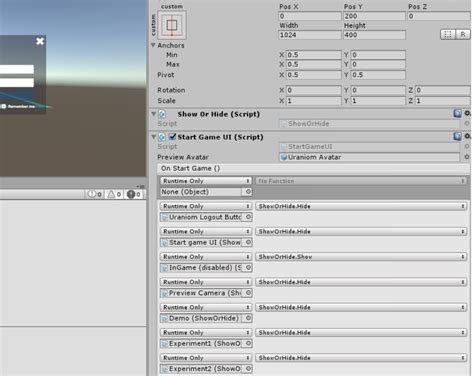
Task: Open the ShowOrHide.Show function dropdown
Action: (361, 257)
